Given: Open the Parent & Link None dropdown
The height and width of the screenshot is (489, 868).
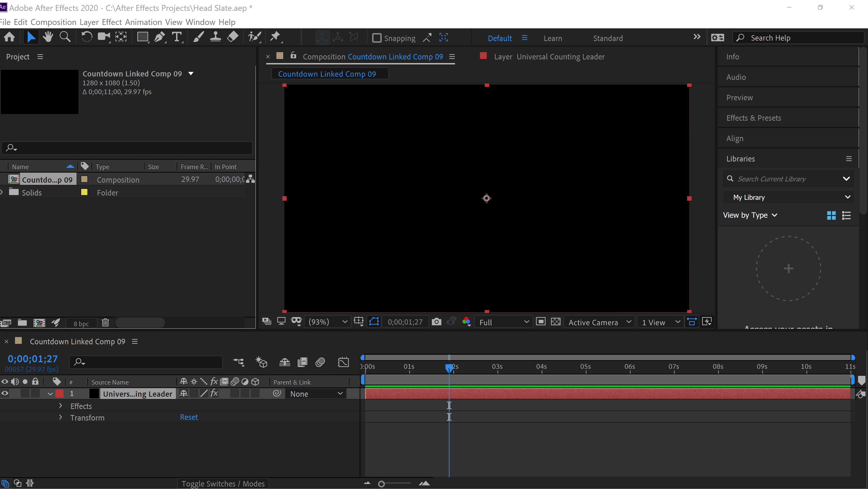Looking at the screenshot, I should click(x=316, y=393).
